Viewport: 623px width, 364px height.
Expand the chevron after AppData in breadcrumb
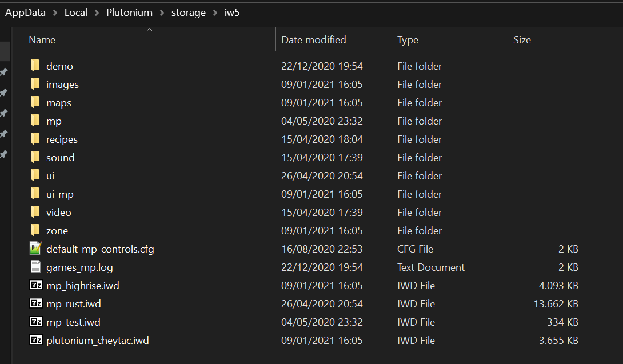[x=55, y=13]
